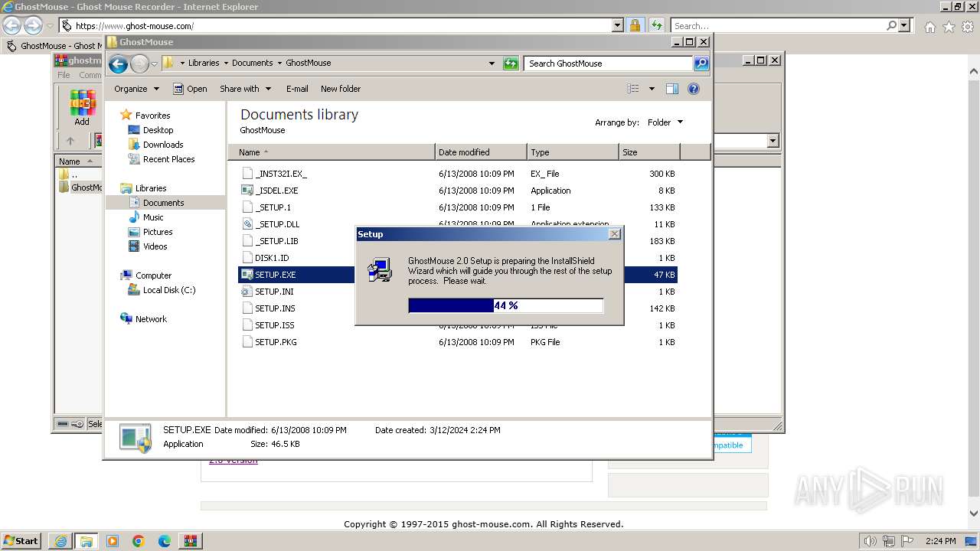
Task: Close the Setup dialog
Action: (x=614, y=234)
